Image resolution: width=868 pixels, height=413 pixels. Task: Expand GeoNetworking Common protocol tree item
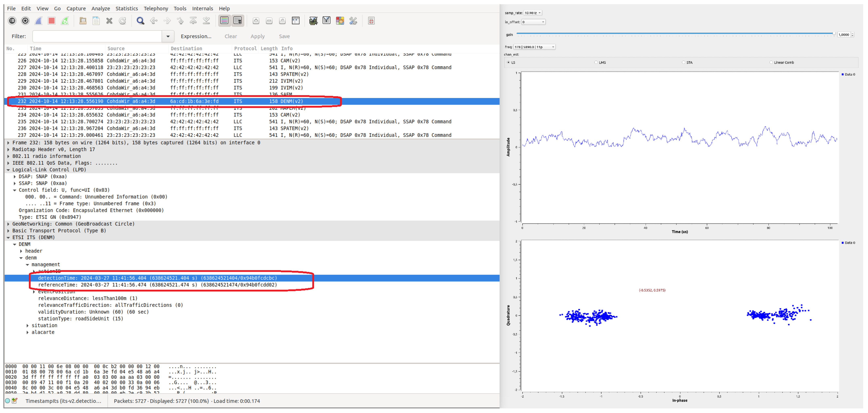tap(8, 224)
